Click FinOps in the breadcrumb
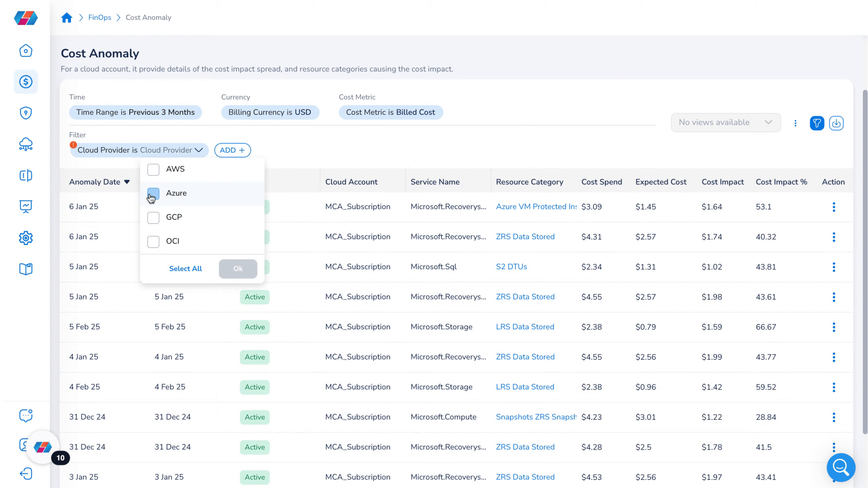868x488 pixels. [99, 18]
